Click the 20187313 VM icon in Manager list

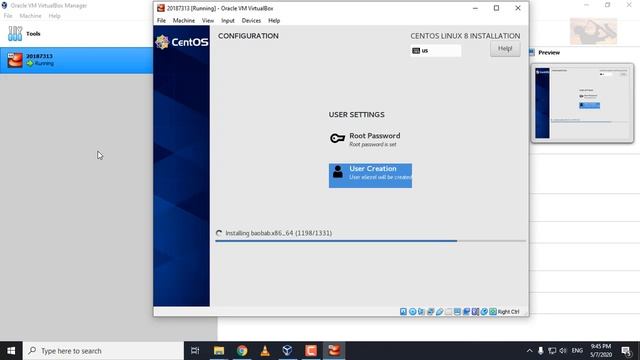pos(15,60)
